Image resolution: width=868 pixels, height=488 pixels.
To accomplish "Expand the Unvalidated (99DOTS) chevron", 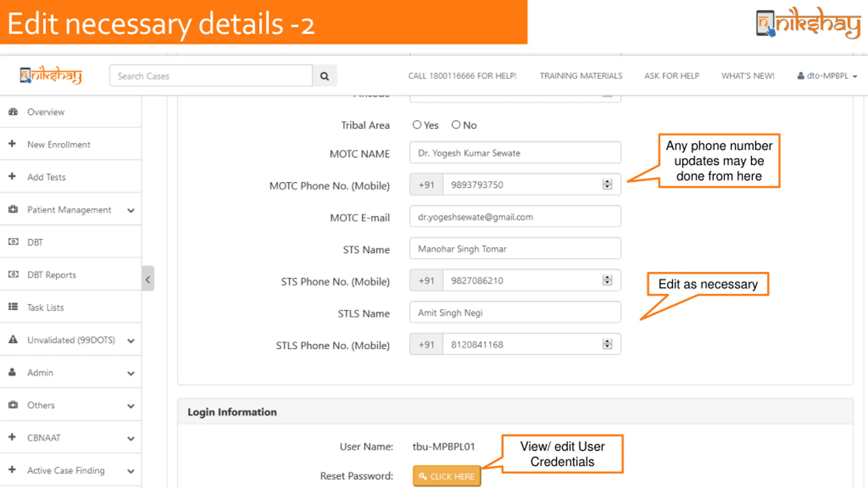I will [131, 341].
